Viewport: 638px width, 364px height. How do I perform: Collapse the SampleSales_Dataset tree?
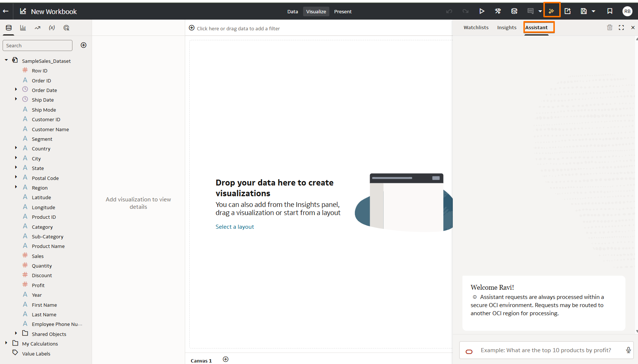coord(6,59)
